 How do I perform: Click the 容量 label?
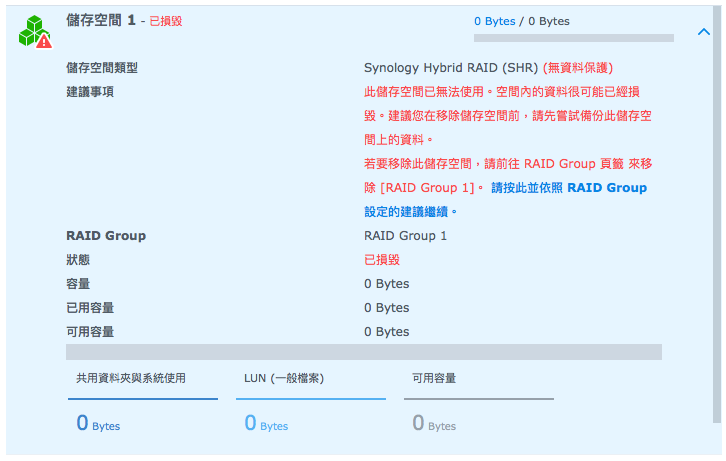[78, 284]
